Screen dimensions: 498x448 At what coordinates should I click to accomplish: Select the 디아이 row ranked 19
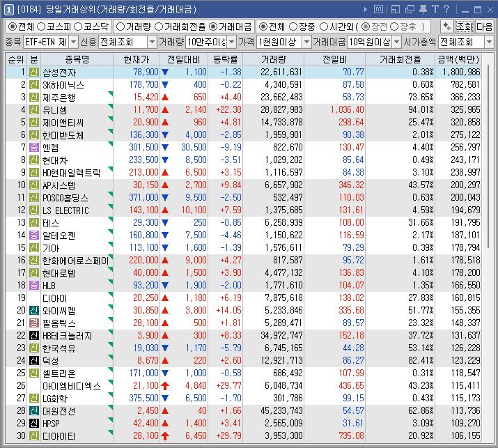click(x=243, y=298)
